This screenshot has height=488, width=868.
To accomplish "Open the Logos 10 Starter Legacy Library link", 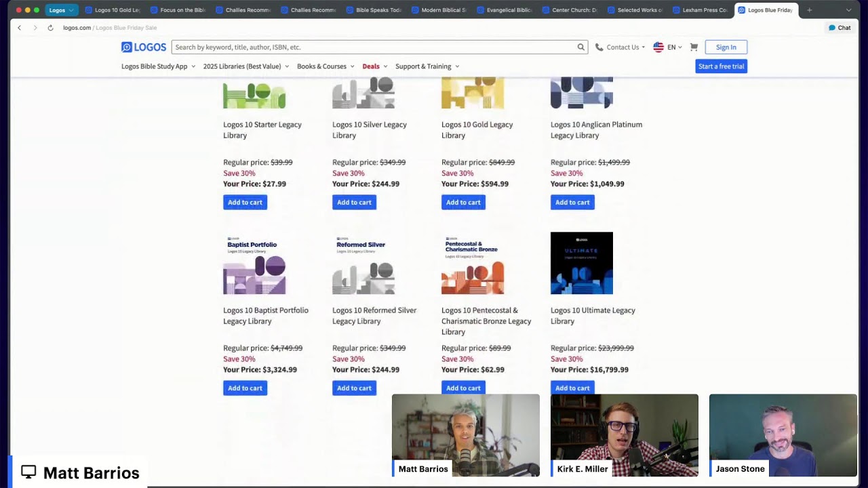I will coord(262,130).
